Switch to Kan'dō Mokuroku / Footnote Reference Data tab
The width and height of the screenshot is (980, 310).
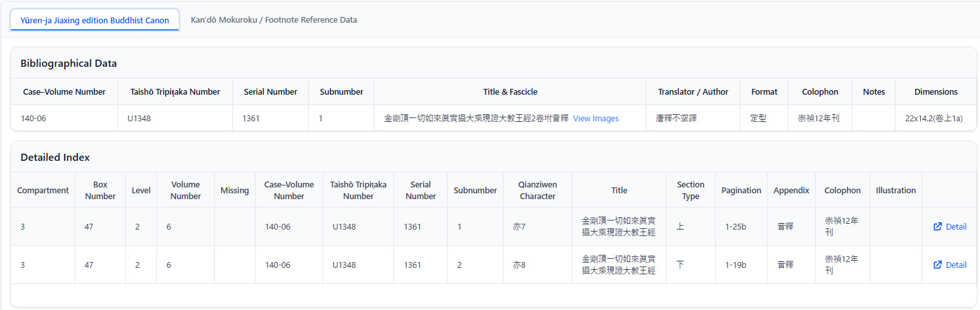(273, 20)
